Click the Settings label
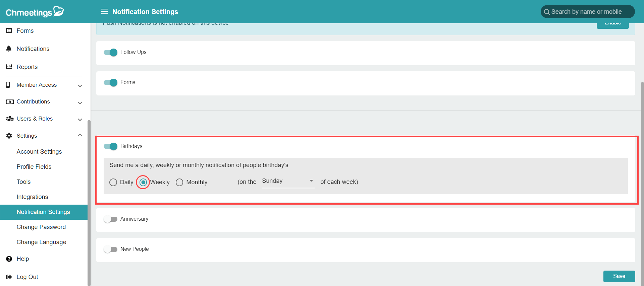This screenshot has height=286, width=644. click(27, 136)
